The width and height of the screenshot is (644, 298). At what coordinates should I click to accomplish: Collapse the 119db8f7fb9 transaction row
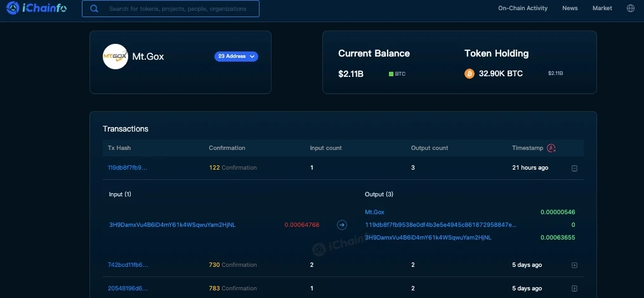click(x=575, y=168)
